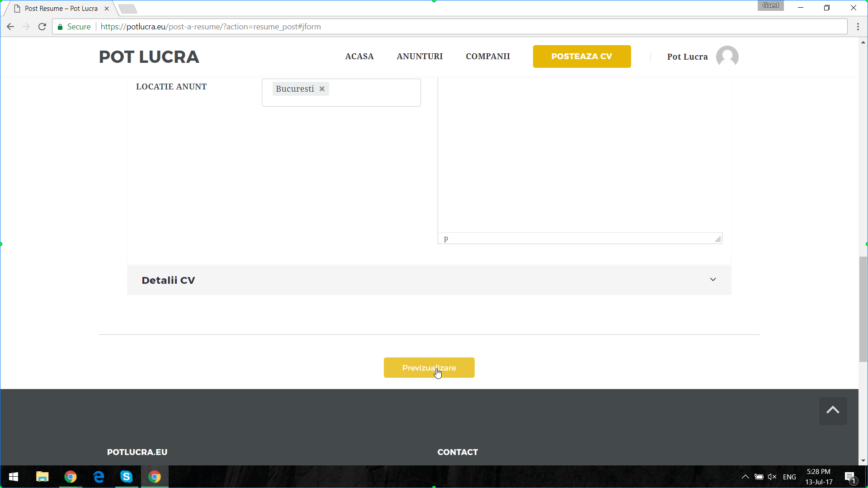The height and width of the screenshot is (488, 868).
Task: Open the ANUNTURI menu item
Action: pyautogui.click(x=420, y=56)
